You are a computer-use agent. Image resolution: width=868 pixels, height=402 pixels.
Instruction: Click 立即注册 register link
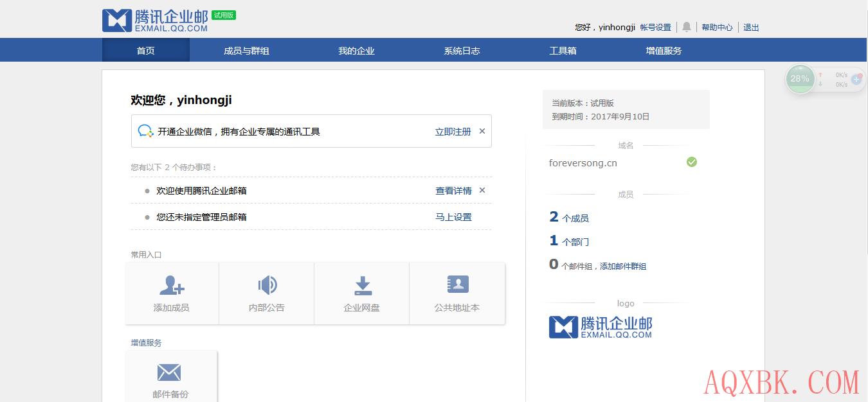[x=453, y=131]
